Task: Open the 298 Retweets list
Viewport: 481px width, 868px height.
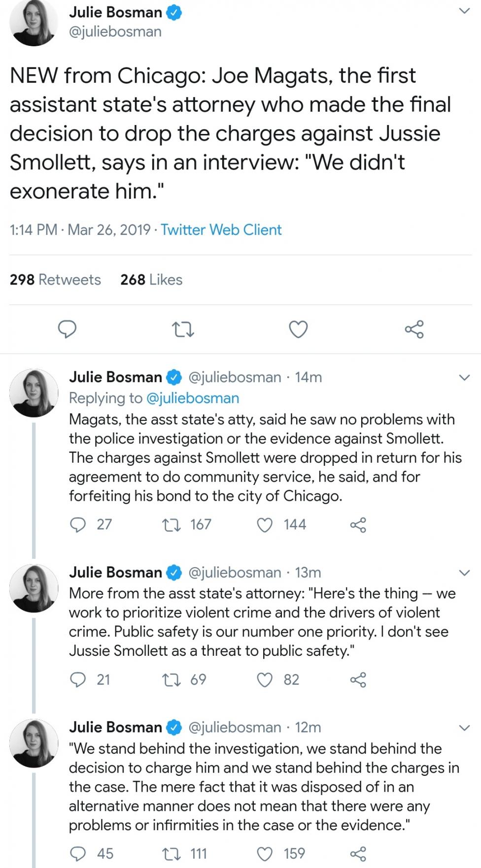Action: coord(55,280)
